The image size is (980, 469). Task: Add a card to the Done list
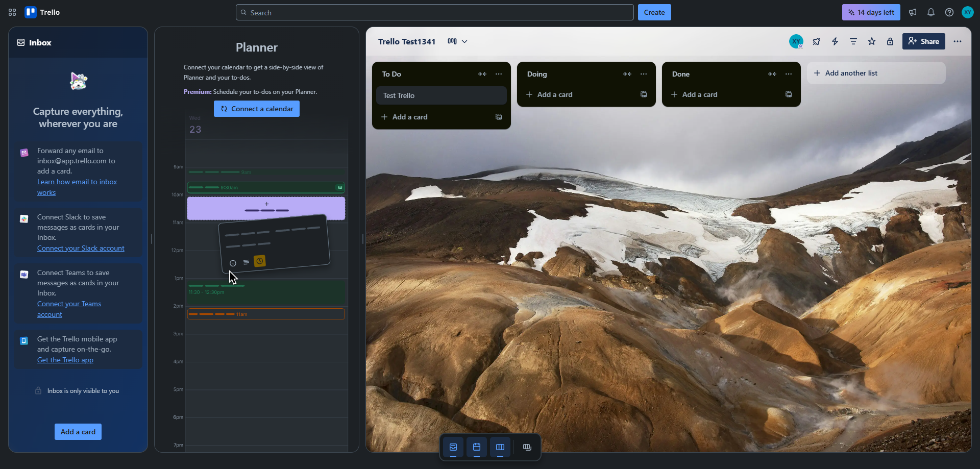[723, 94]
